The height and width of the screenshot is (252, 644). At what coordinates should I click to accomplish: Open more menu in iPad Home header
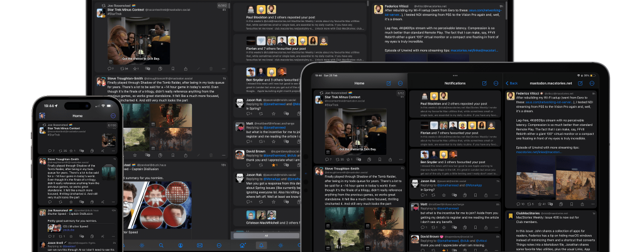click(400, 83)
